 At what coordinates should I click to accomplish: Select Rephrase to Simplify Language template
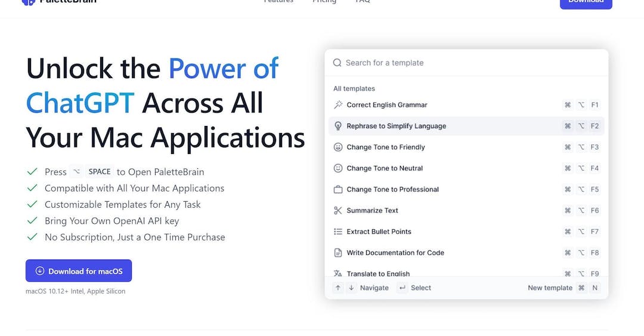point(466,126)
